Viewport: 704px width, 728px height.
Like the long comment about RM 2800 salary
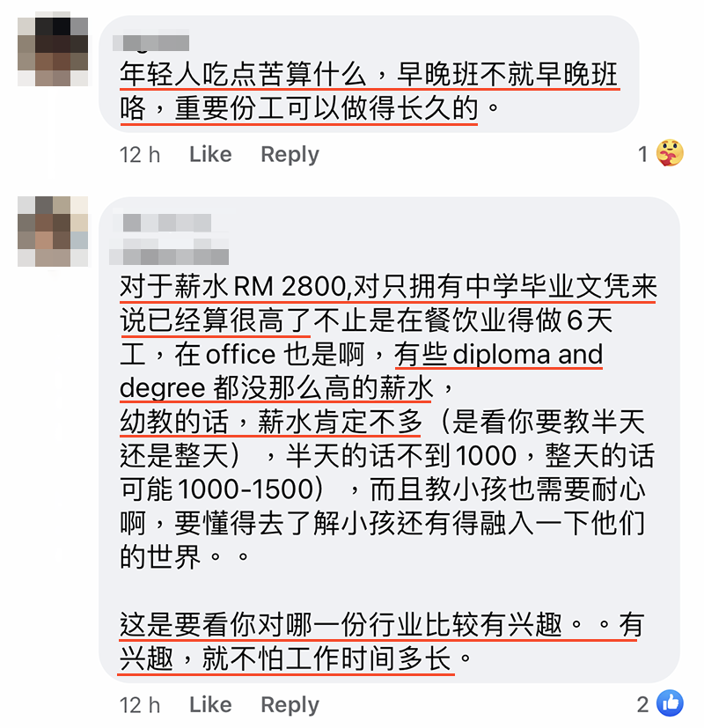coord(210,705)
